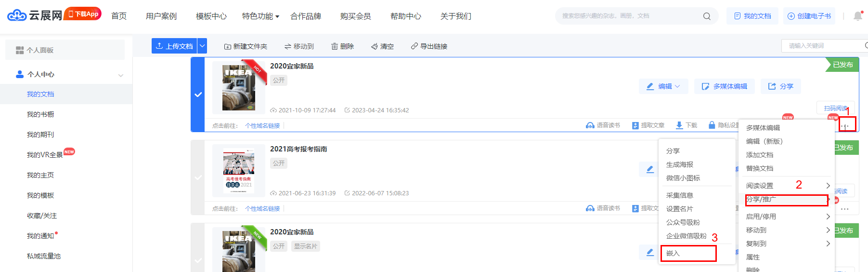
Task: Click the 语音读书 headphone icon for 2020家家新品
Action: (590, 125)
